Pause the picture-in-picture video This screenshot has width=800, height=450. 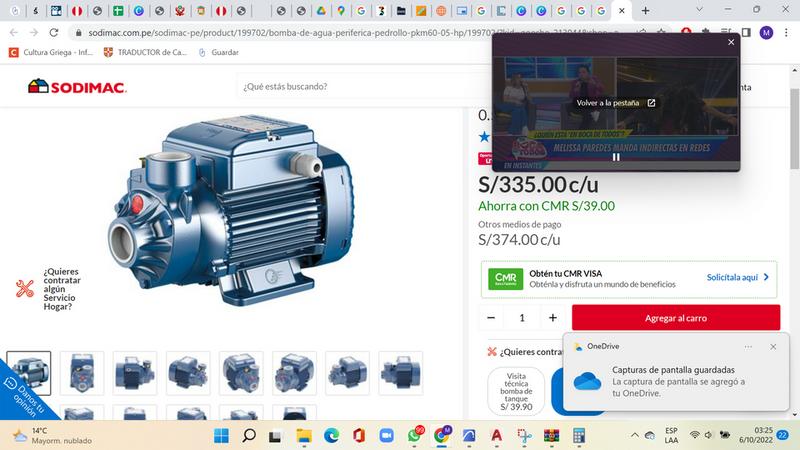coord(616,157)
